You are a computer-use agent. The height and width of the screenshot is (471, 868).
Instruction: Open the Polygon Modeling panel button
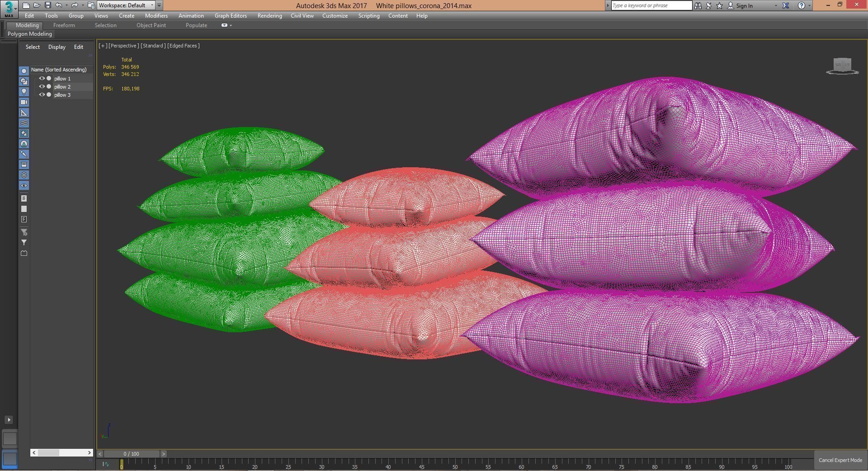(x=30, y=34)
